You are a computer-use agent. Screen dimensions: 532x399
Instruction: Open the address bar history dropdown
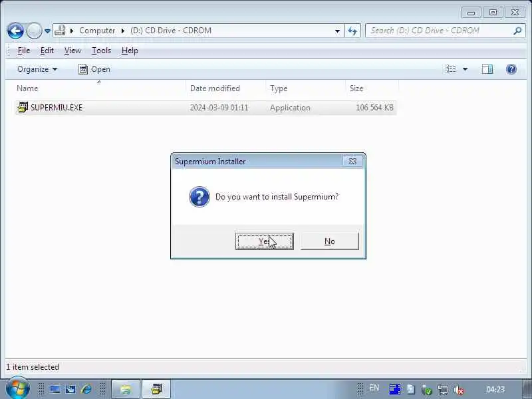tap(337, 31)
